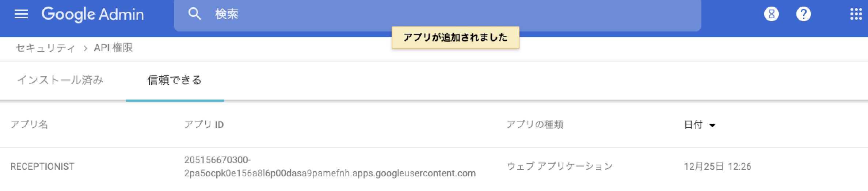The height and width of the screenshot is (191, 868).
Task: Open the help question mark icon
Action: tap(803, 14)
